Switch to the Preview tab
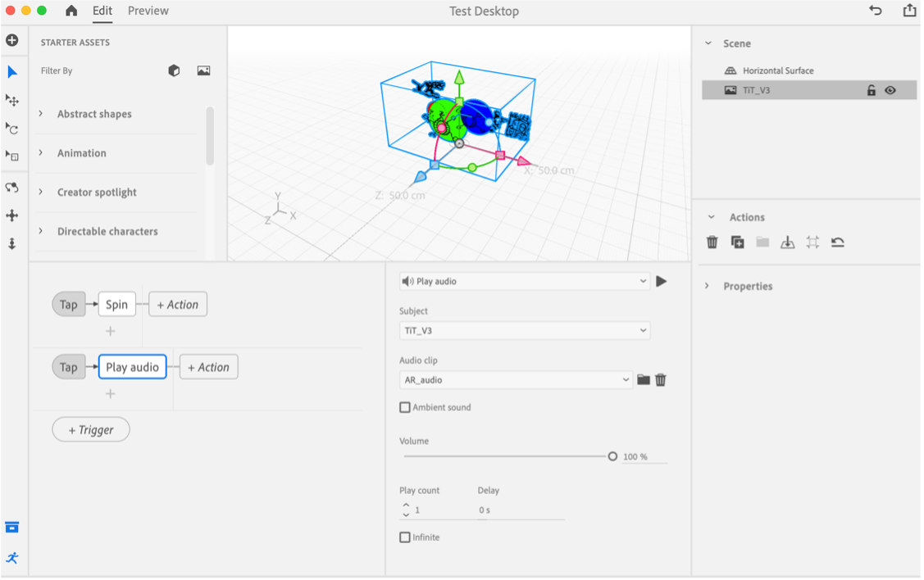The height and width of the screenshot is (580, 924). coord(148,11)
